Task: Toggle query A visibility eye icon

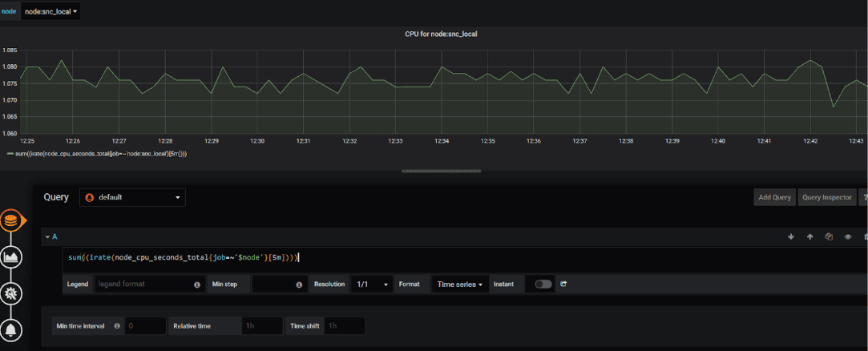Action: [x=847, y=236]
